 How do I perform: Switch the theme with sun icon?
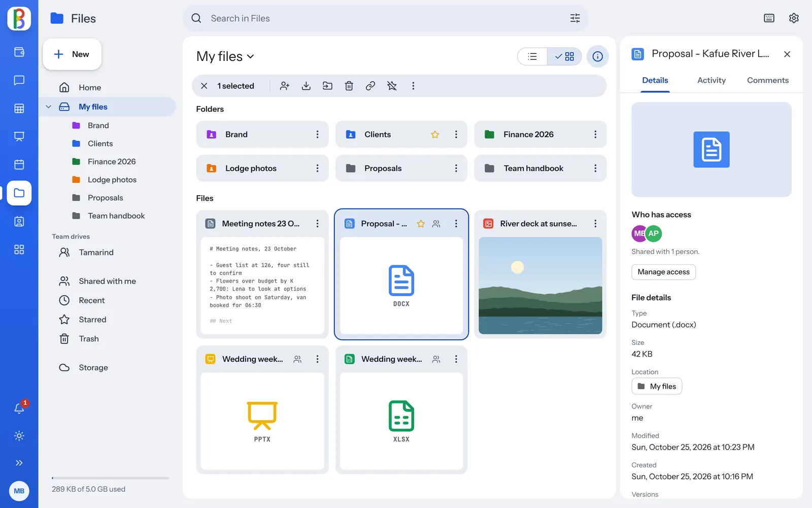pos(19,435)
